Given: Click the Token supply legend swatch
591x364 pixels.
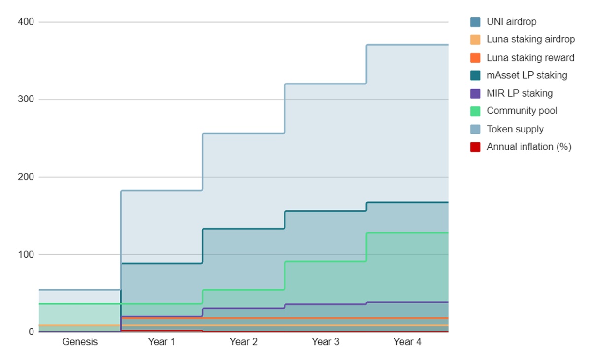Looking at the screenshot, I should pos(475,130).
